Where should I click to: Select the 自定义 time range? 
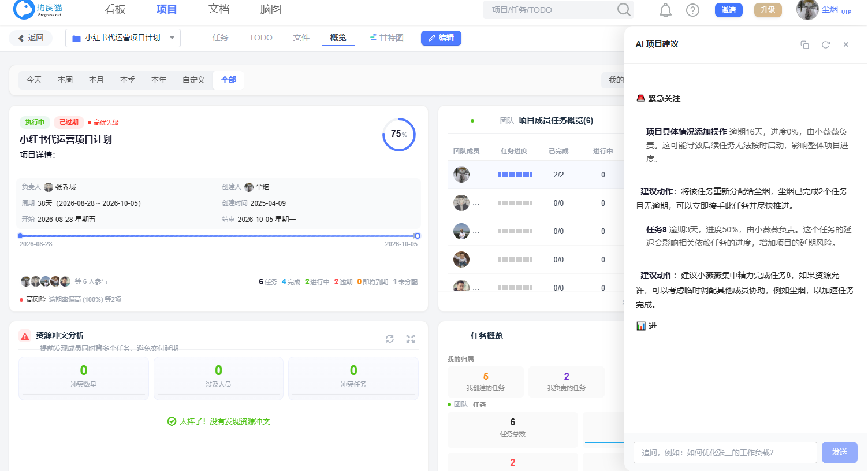point(193,80)
